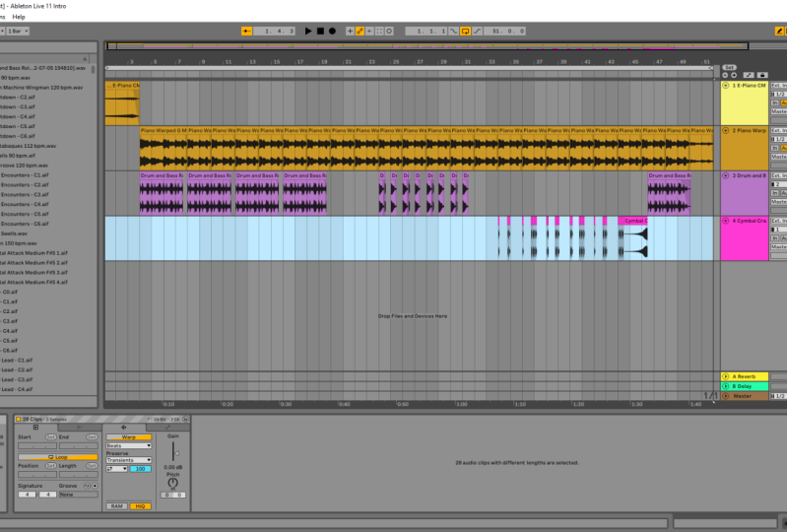The width and height of the screenshot is (787, 532).
Task: Select the first E-Piano clip on track 1
Action: click(122, 102)
